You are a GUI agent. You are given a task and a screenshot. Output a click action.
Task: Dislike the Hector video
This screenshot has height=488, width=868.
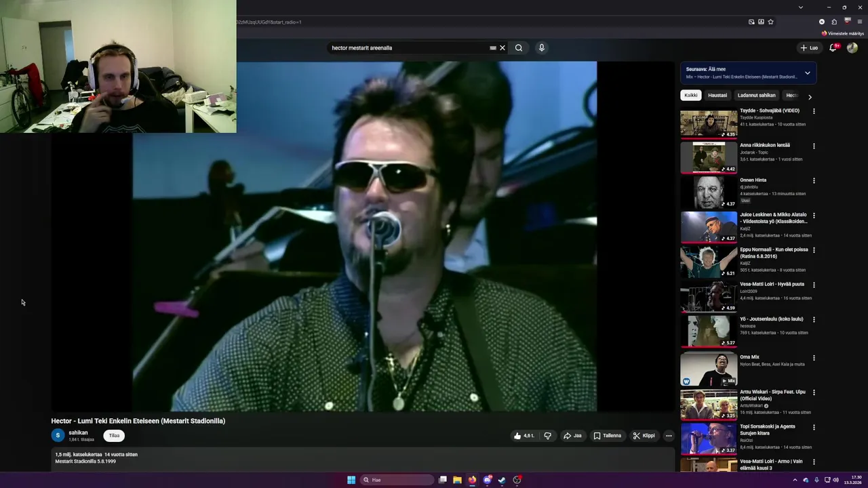click(x=548, y=436)
